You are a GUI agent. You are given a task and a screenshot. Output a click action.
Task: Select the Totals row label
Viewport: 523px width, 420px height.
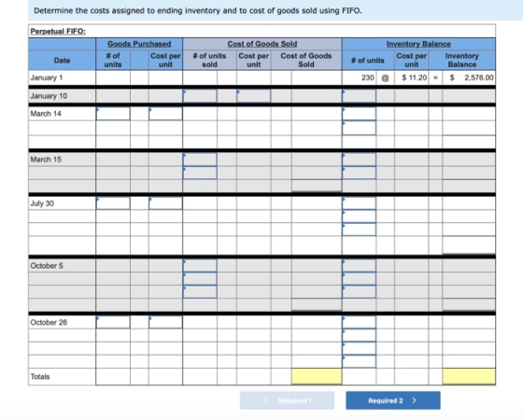[x=40, y=376]
